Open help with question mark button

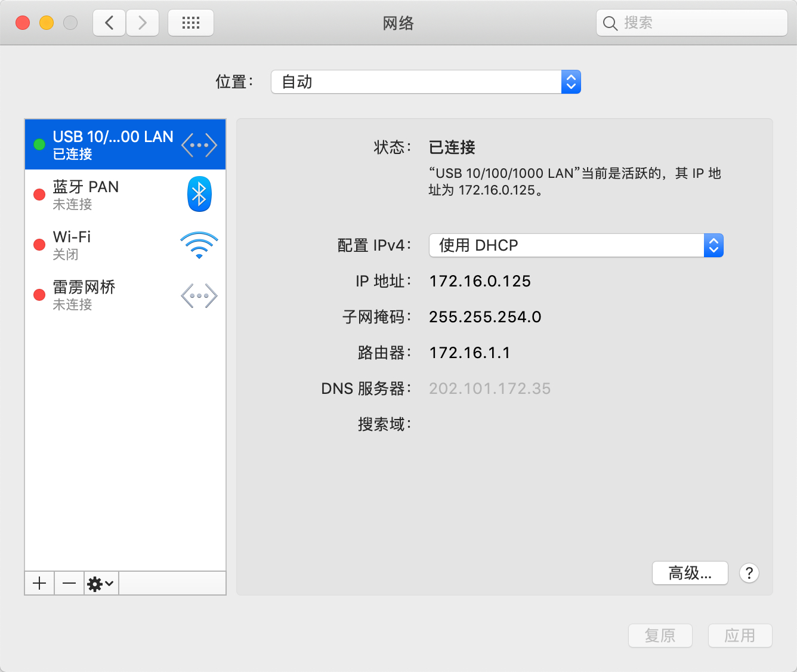click(x=749, y=573)
